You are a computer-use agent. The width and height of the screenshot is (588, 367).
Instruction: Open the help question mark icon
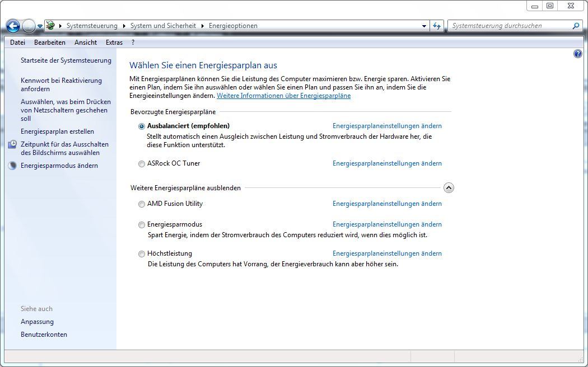pos(578,54)
